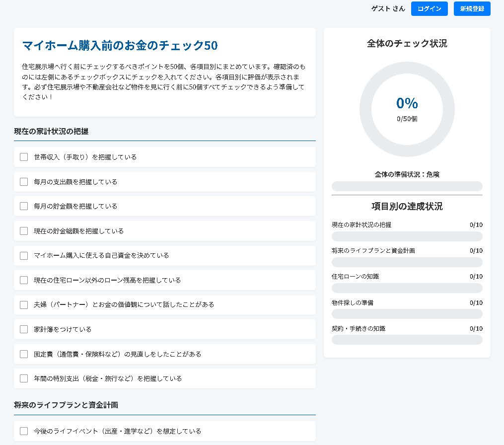Check the 世帯収入（手取り）を把握している checkbox
The image size is (504, 445).
(24, 157)
